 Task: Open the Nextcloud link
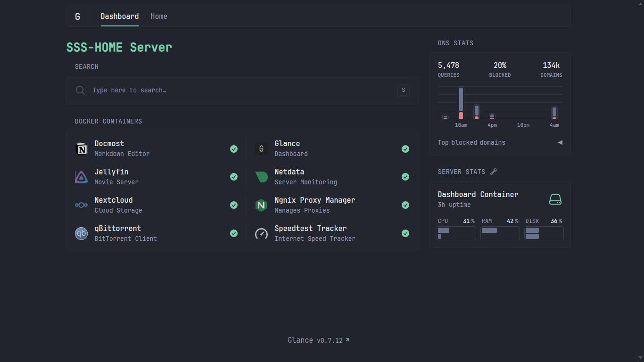point(114,200)
